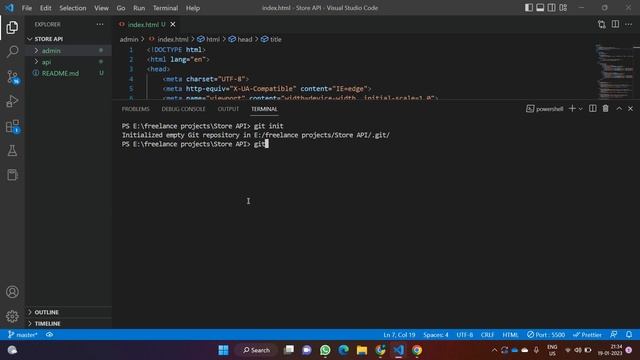
Task: Open editor more actions ellipsis
Action: [x=629, y=24]
